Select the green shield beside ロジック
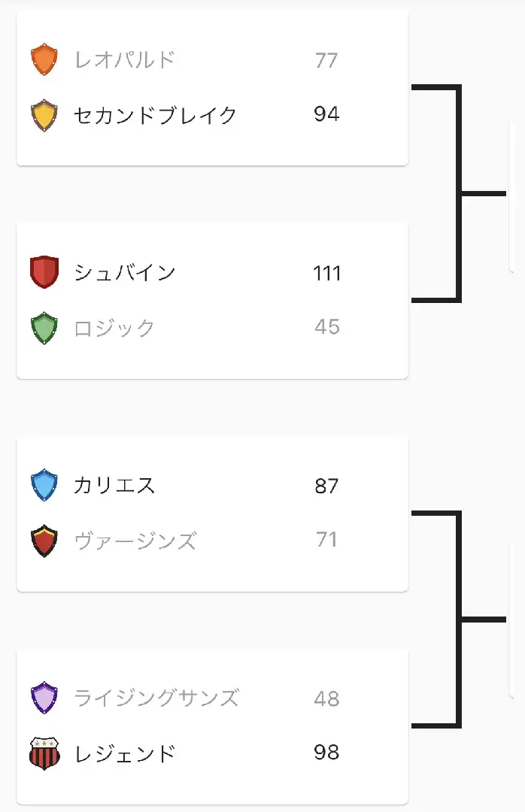The image size is (525, 812). [x=44, y=328]
